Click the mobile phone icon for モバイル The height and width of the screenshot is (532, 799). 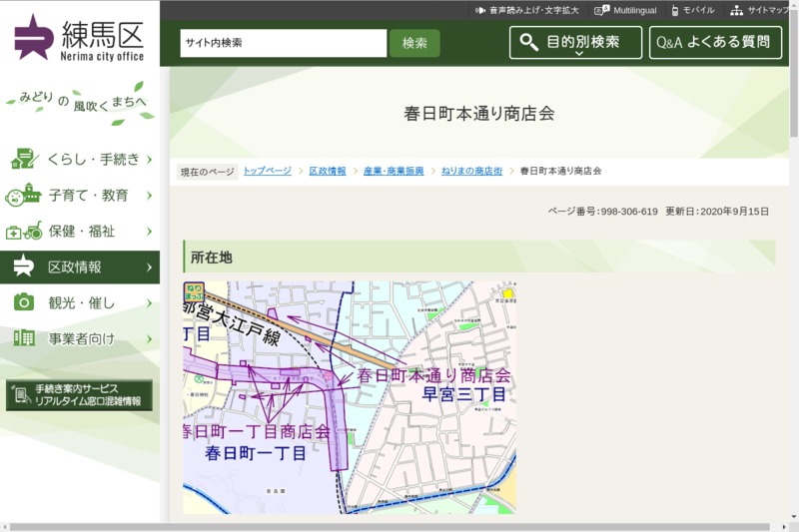coord(675,10)
